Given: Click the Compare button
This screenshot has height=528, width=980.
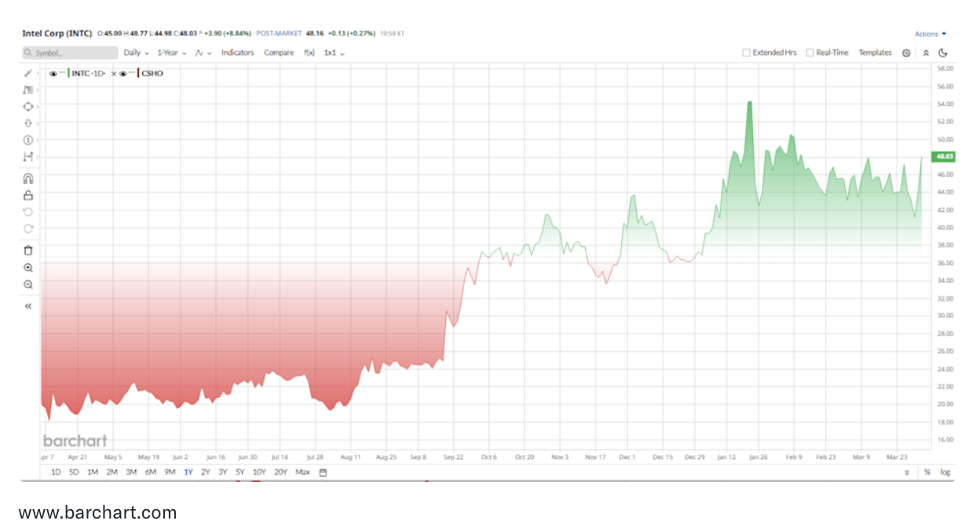Looking at the screenshot, I should coord(279,53).
